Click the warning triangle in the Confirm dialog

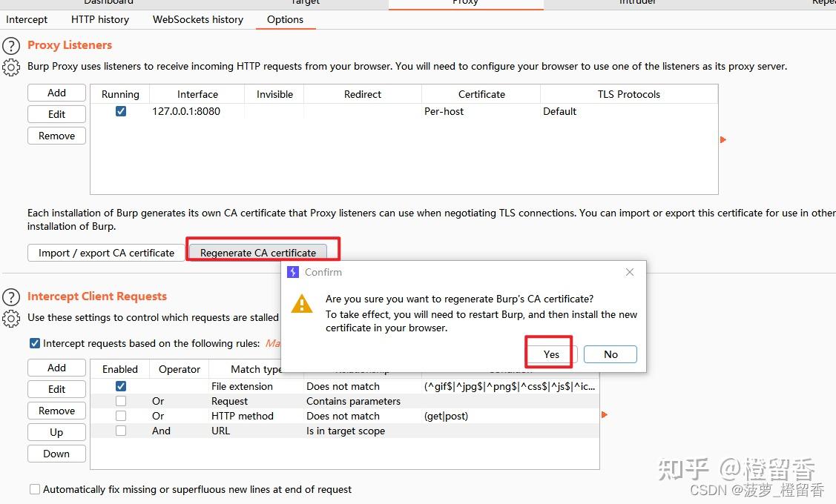pyautogui.click(x=301, y=303)
